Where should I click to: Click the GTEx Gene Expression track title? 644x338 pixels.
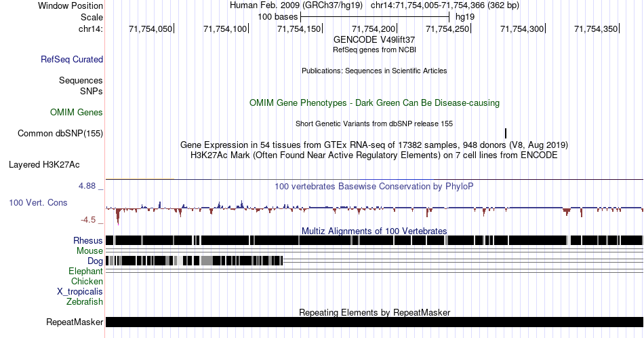coord(374,145)
